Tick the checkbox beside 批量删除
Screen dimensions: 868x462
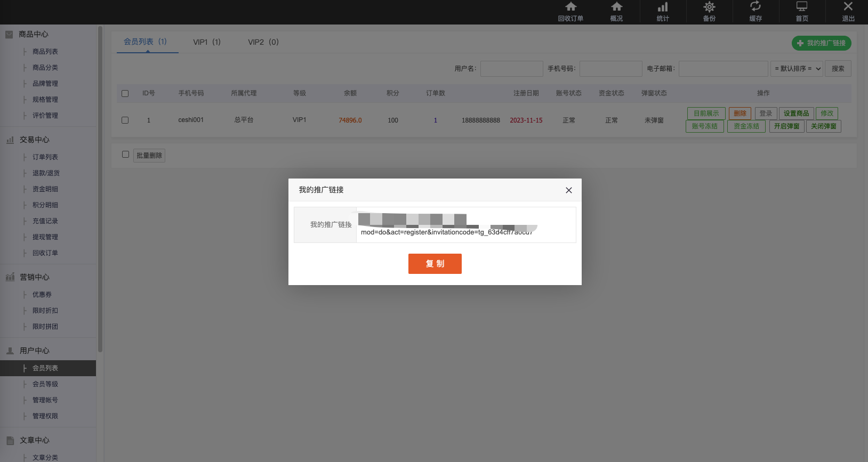point(126,155)
